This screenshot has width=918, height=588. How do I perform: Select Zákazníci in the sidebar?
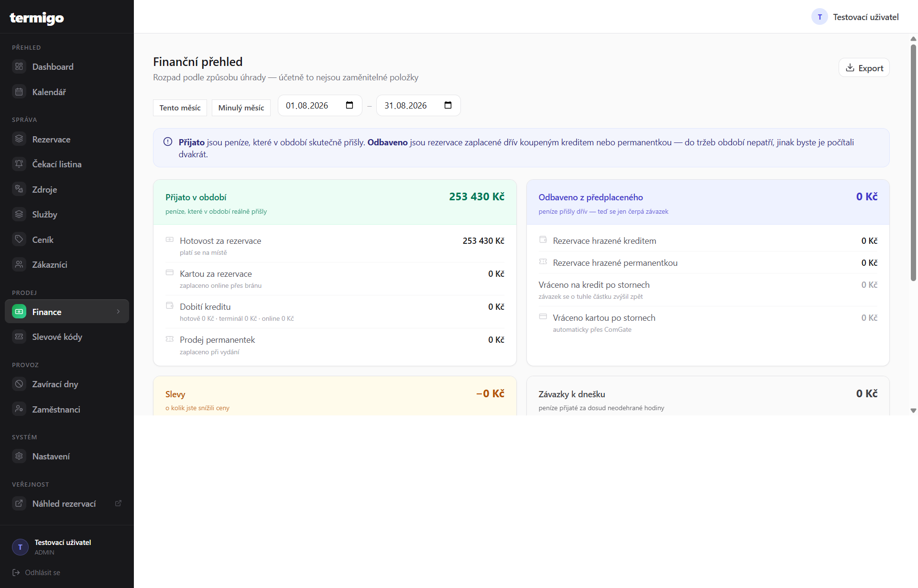coord(67,264)
